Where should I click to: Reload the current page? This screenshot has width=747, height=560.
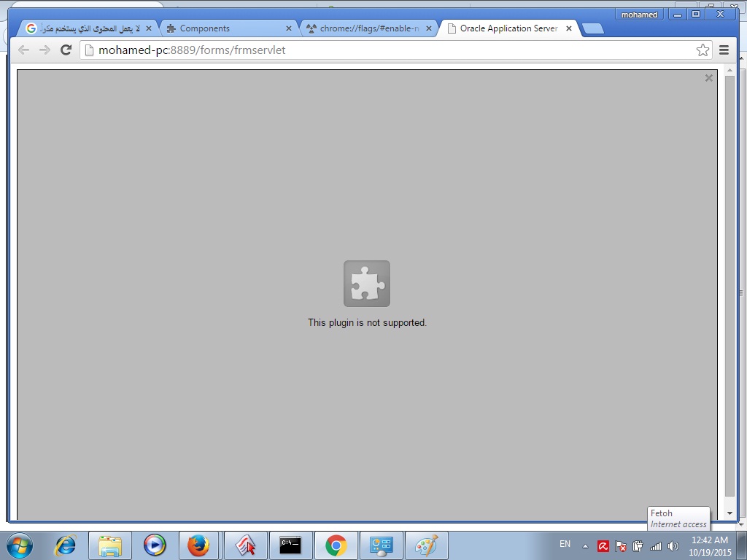coord(66,50)
